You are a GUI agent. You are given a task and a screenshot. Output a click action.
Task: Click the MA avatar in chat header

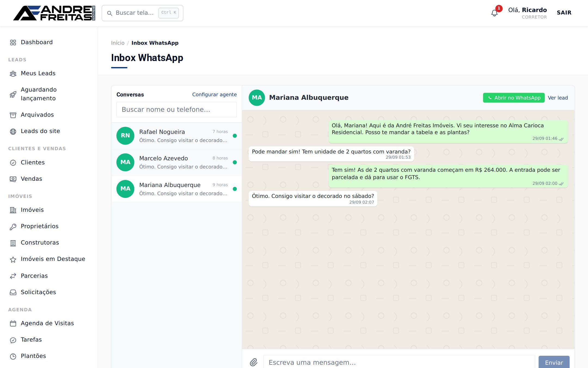pyautogui.click(x=257, y=98)
